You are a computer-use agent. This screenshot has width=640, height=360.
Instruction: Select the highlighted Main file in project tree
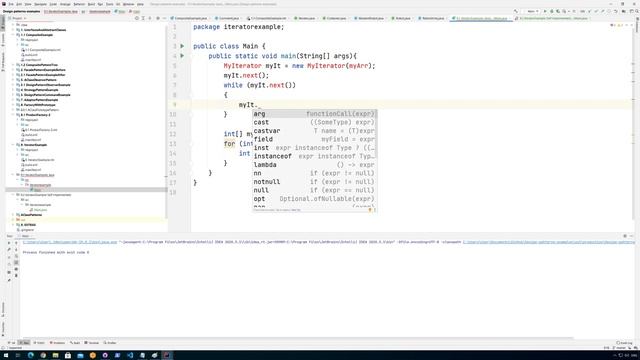(x=37, y=190)
